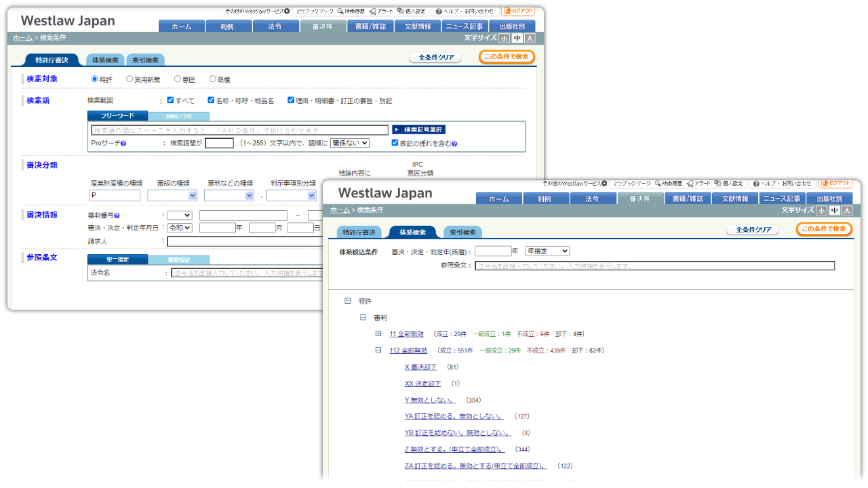
Task: Open the Y 無効としない。 link
Action: tap(430, 400)
